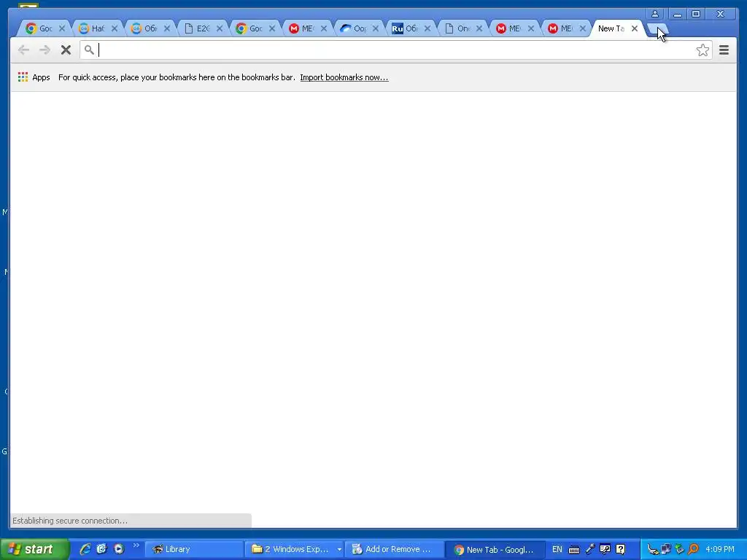Click the microphone icon on the language bar
This screenshot has width=747, height=560.
pos(589,549)
